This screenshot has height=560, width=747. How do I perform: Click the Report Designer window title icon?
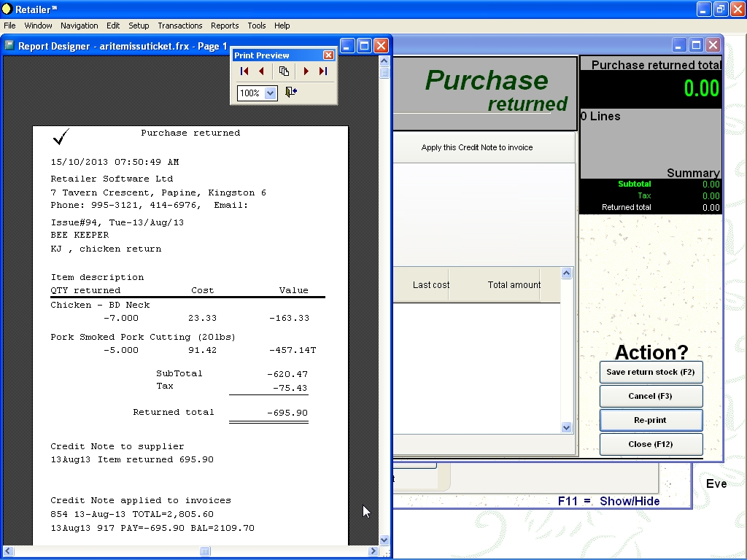click(9, 45)
